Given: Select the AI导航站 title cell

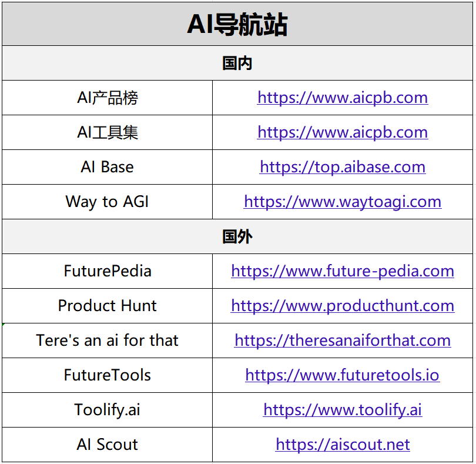Looking at the screenshot, I should pos(237,25).
